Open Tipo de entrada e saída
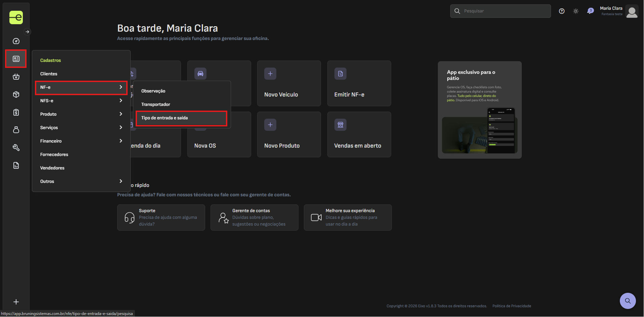Screen dimensions: 644x317 point(182,118)
